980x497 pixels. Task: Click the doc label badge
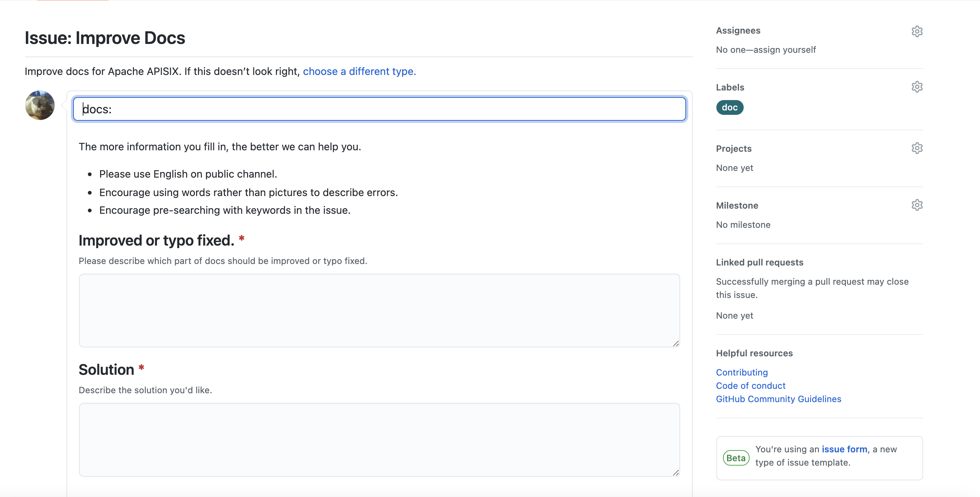click(729, 108)
